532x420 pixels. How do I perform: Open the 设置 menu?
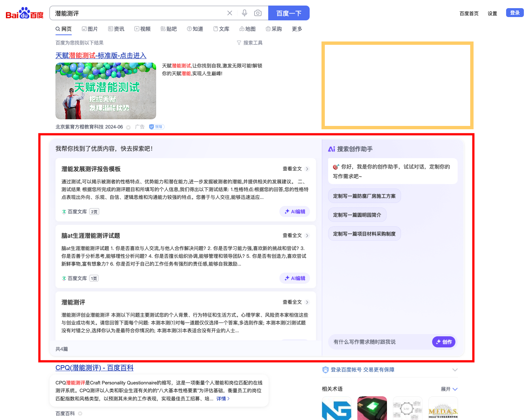[492, 13]
